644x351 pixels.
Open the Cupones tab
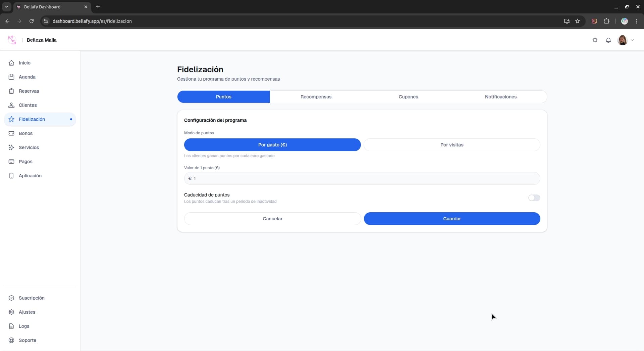point(408,97)
